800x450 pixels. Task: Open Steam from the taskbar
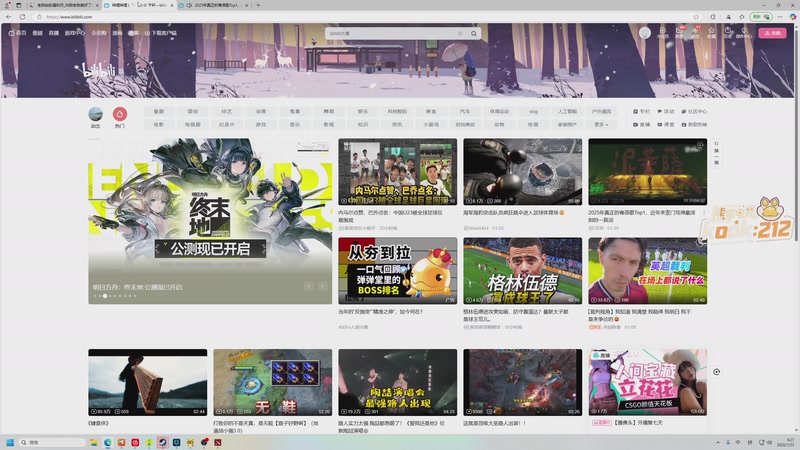162,442
